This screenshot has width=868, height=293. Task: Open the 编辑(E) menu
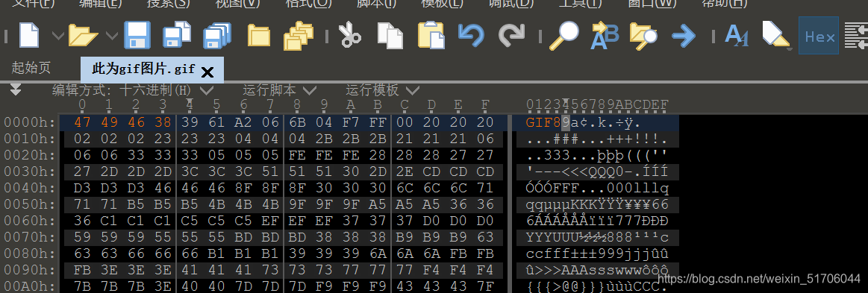tap(101, 3)
